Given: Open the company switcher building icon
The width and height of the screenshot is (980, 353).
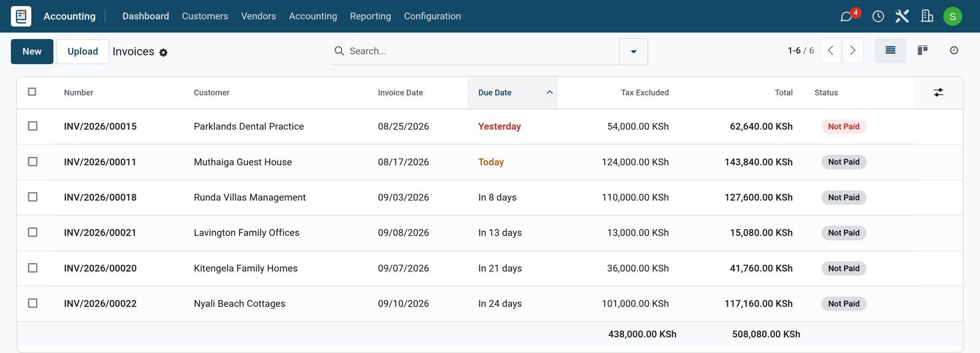Looking at the screenshot, I should click(927, 16).
